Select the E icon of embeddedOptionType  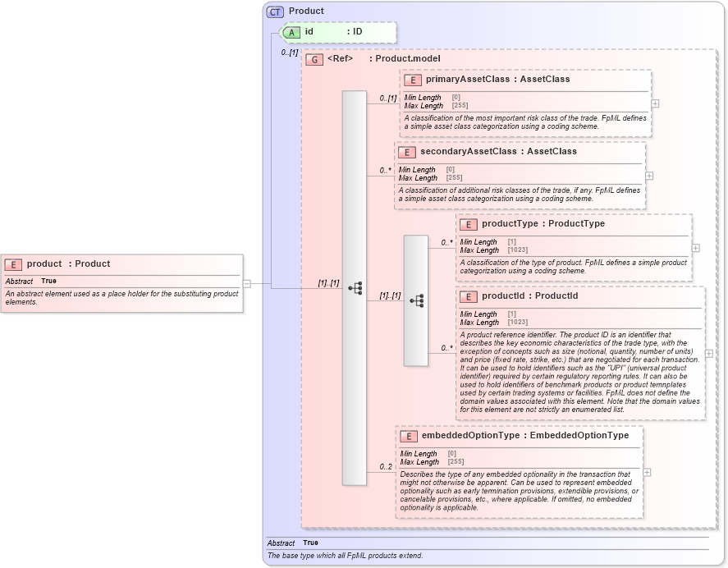click(408, 437)
